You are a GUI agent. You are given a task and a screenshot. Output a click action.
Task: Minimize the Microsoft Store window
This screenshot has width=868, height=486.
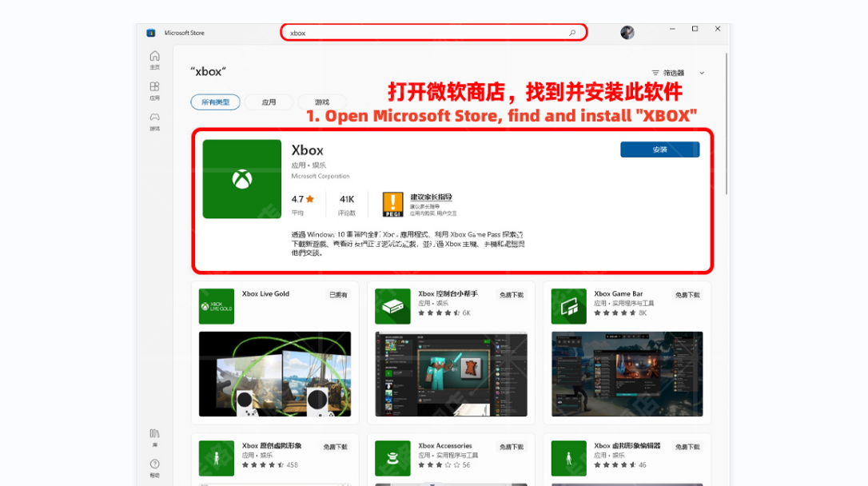(x=672, y=29)
